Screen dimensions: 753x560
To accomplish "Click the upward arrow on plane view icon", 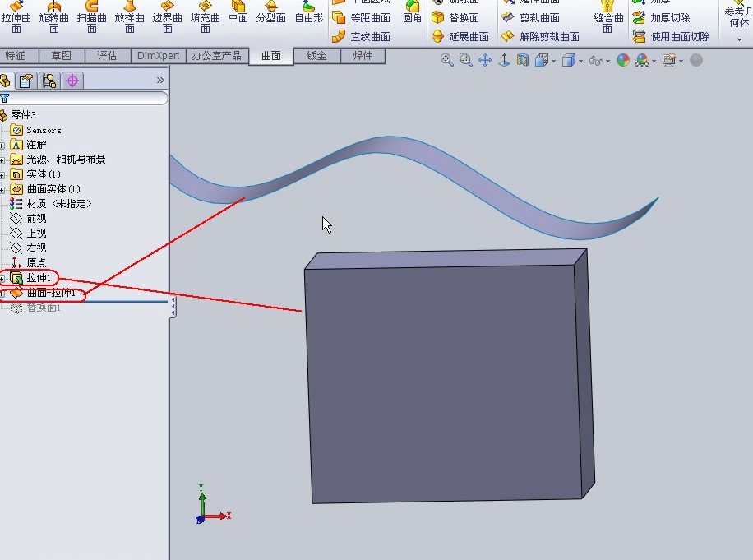I will pos(504,60).
